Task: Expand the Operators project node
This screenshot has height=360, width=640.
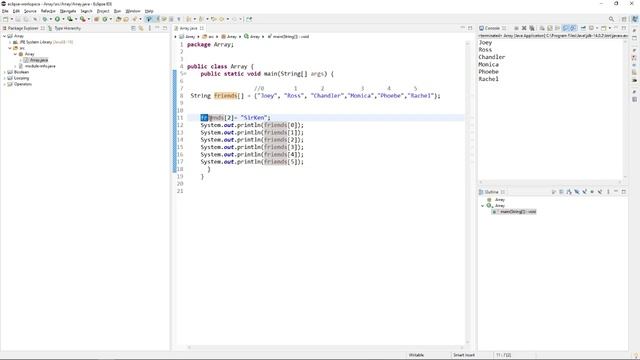Action: pos(4,84)
